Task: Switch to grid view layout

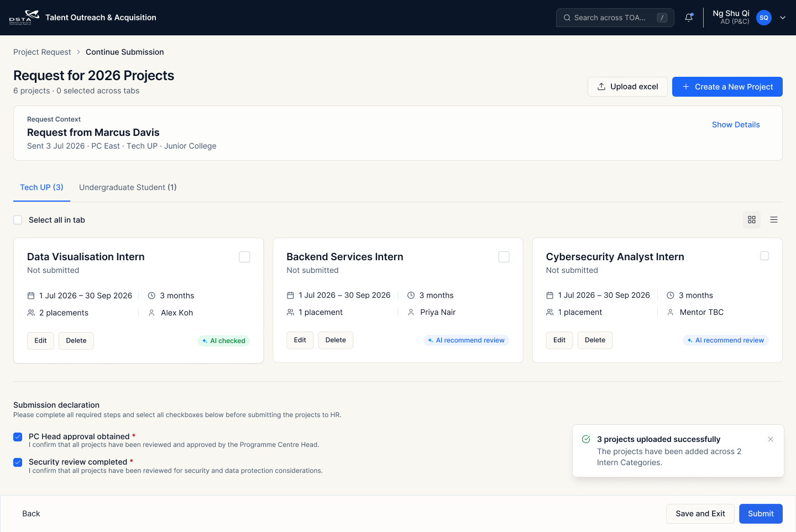Action: (x=752, y=220)
